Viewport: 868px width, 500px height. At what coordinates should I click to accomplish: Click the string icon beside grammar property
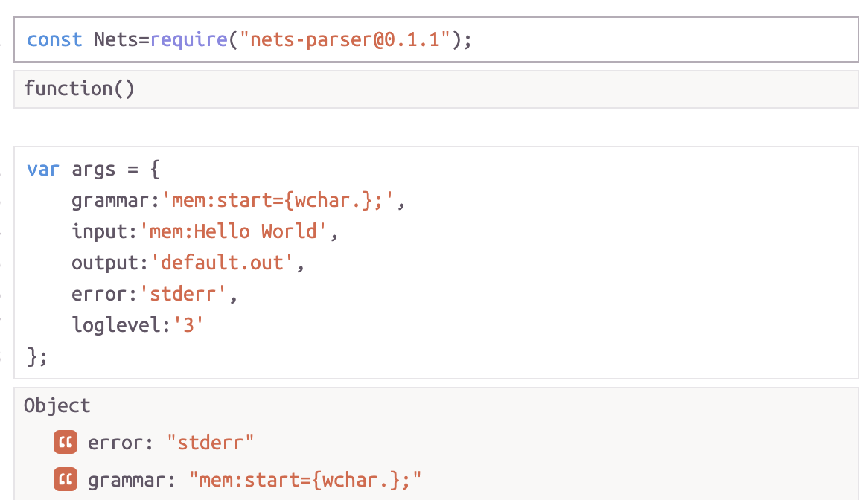coord(66,479)
